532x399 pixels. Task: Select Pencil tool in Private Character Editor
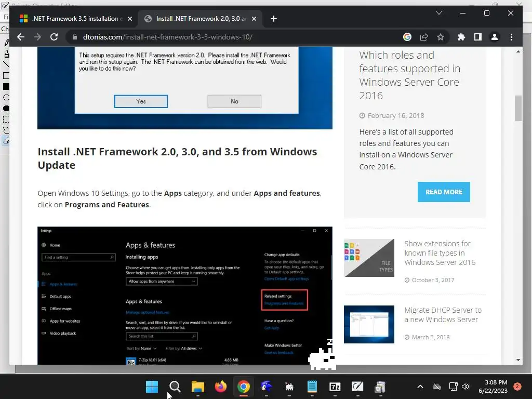point(6,43)
